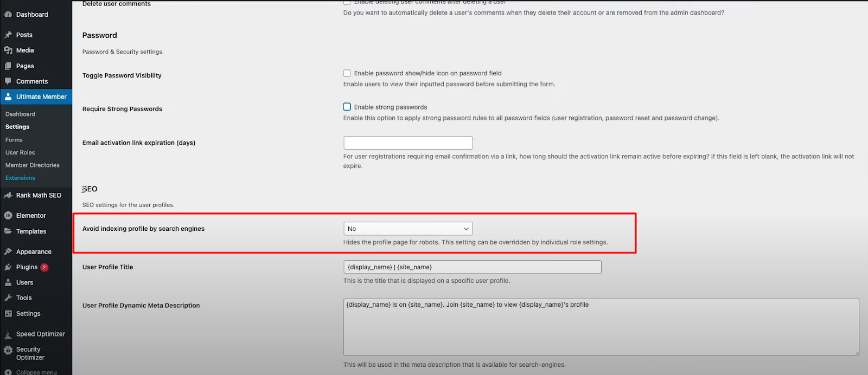
Task: Open the Avoid indexing profile dropdown
Action: (x=408, y=229)
